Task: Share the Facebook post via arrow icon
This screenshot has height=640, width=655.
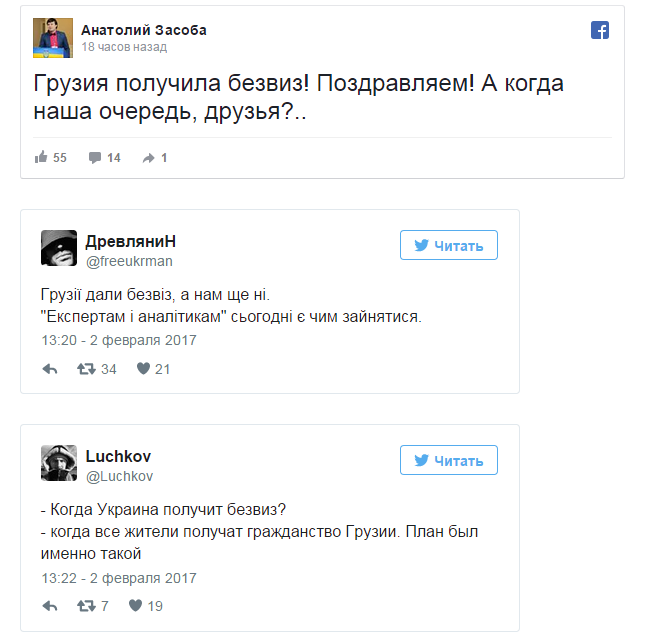Action: coord(148,158)
